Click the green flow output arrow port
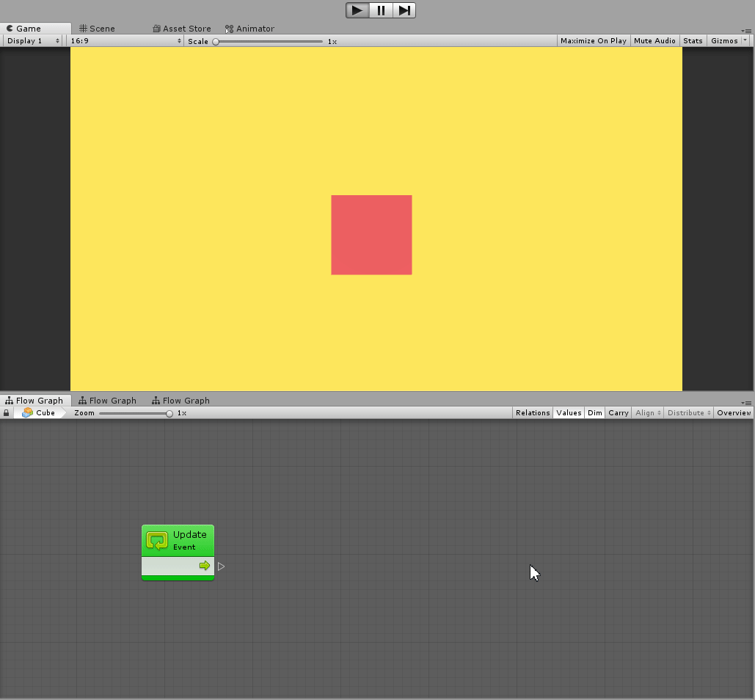 point(205,566)
